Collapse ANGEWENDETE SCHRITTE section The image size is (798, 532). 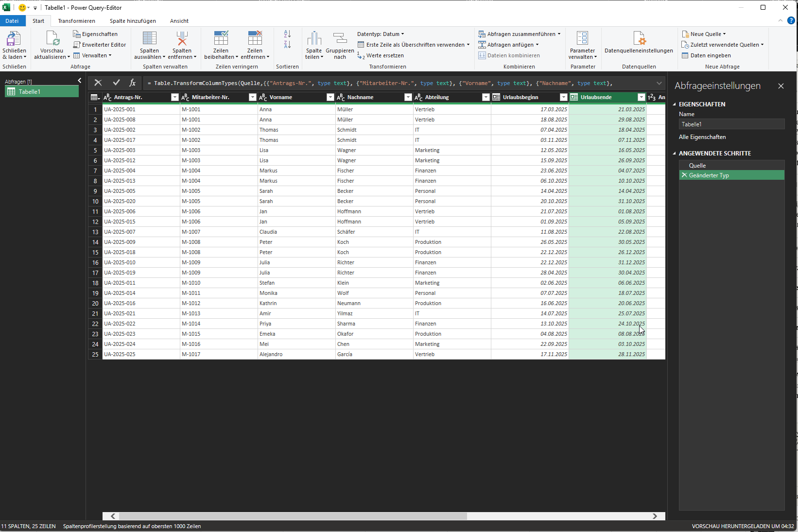(x=675, y=154)
